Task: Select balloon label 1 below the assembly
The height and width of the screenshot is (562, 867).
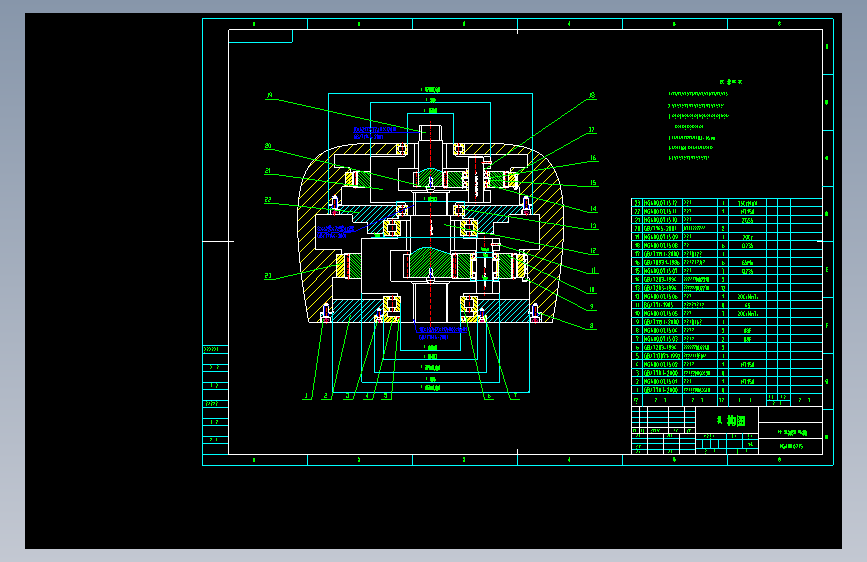Action: click(x=306, y=396)
